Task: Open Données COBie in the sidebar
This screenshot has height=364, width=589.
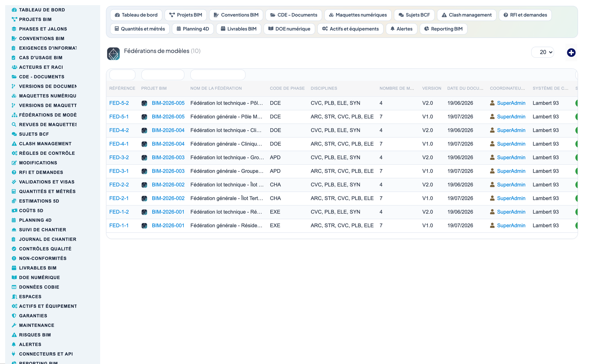Action: click(39, 287)
